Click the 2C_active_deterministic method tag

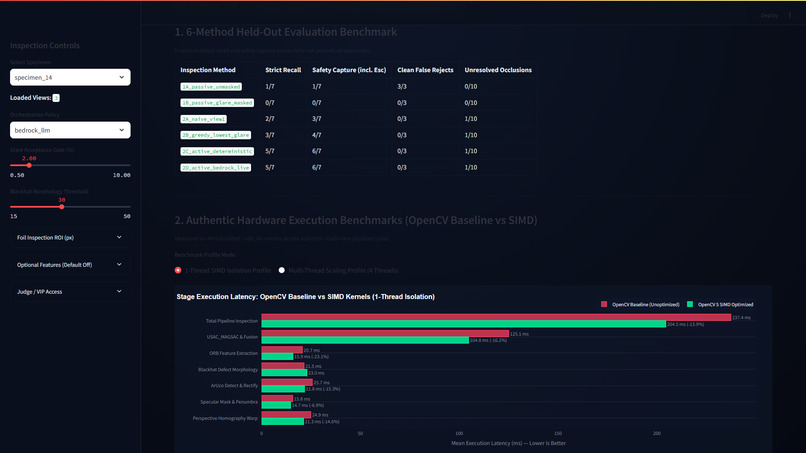[217, 151]
